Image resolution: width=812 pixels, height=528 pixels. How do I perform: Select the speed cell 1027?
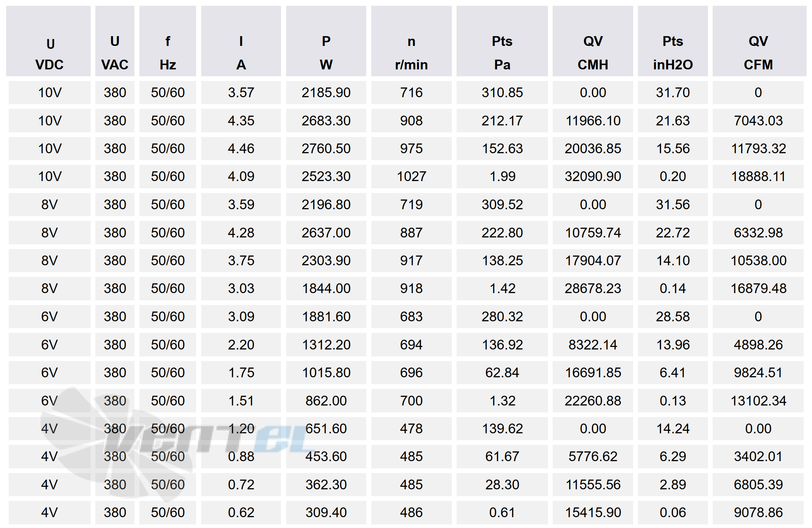[411, 176]
